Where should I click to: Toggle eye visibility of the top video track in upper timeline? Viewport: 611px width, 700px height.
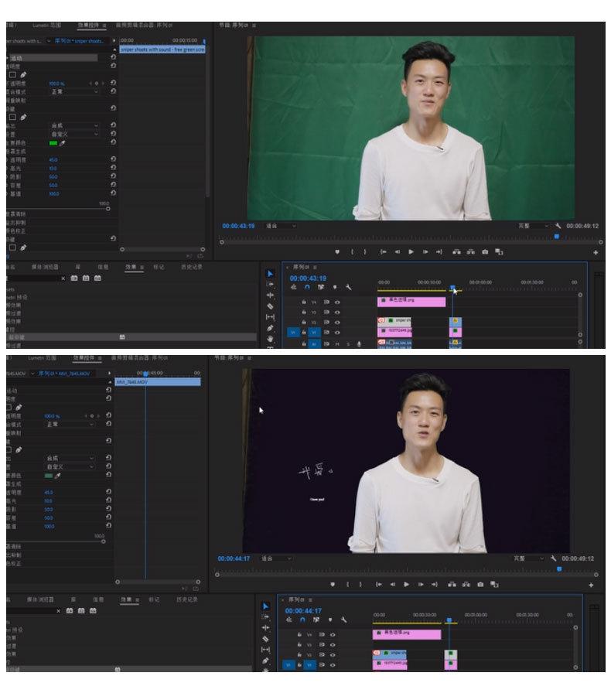point(337,302)
